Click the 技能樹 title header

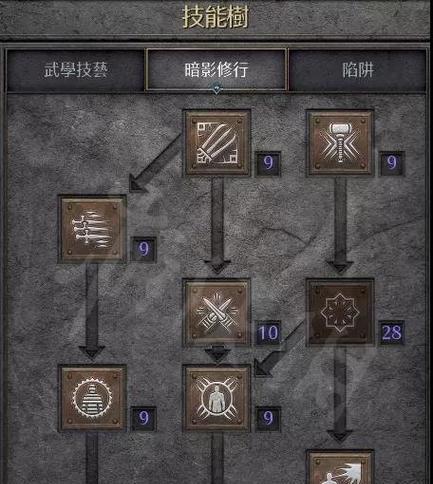(216, 17)
